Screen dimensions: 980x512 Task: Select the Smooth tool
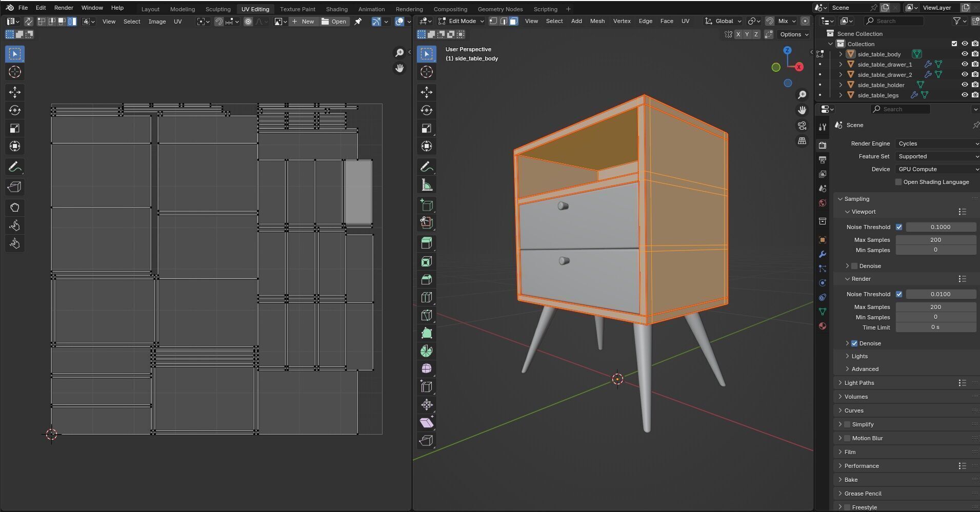tap(427, 369)
